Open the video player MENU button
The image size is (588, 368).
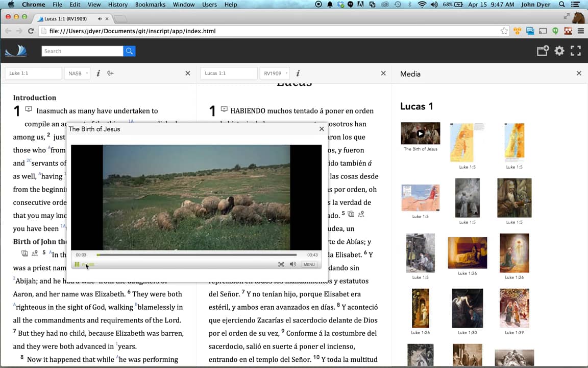click(309, 264)
